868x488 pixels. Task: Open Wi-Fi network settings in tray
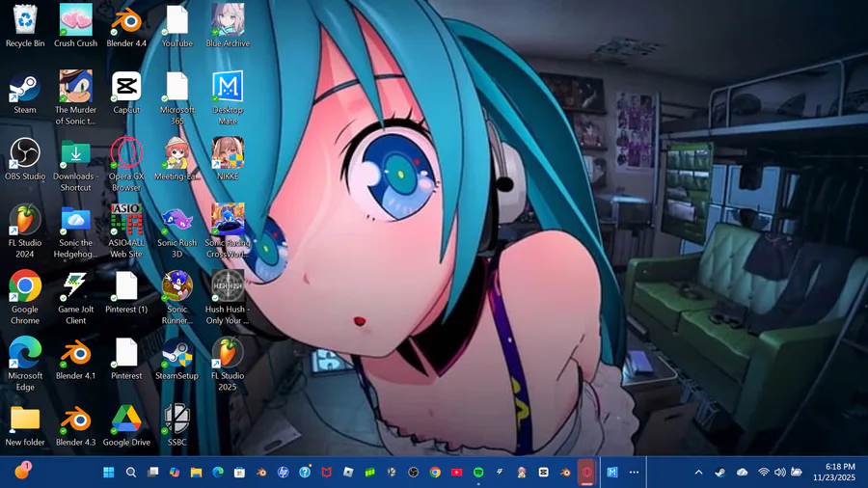(764, 472)
